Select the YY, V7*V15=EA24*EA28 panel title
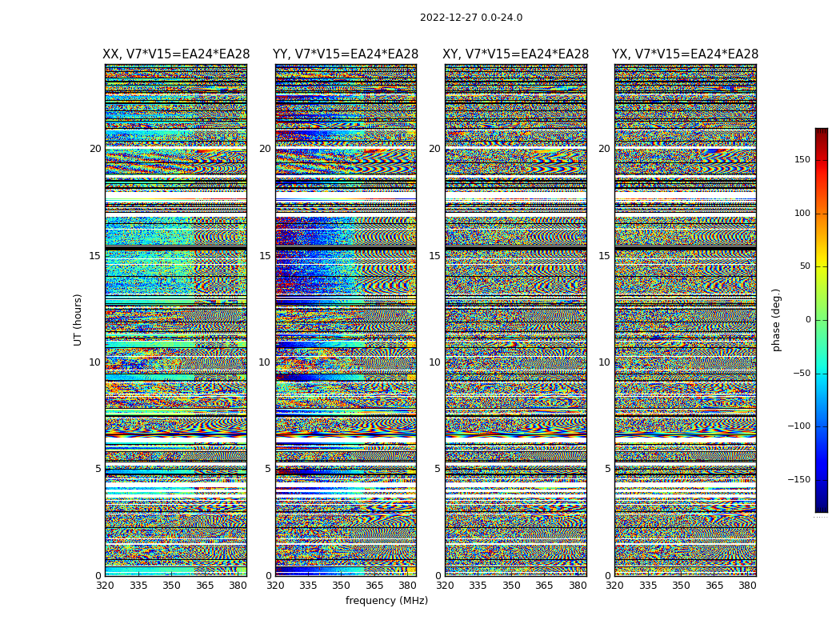840x640 pixels. [x=346, y=54]
